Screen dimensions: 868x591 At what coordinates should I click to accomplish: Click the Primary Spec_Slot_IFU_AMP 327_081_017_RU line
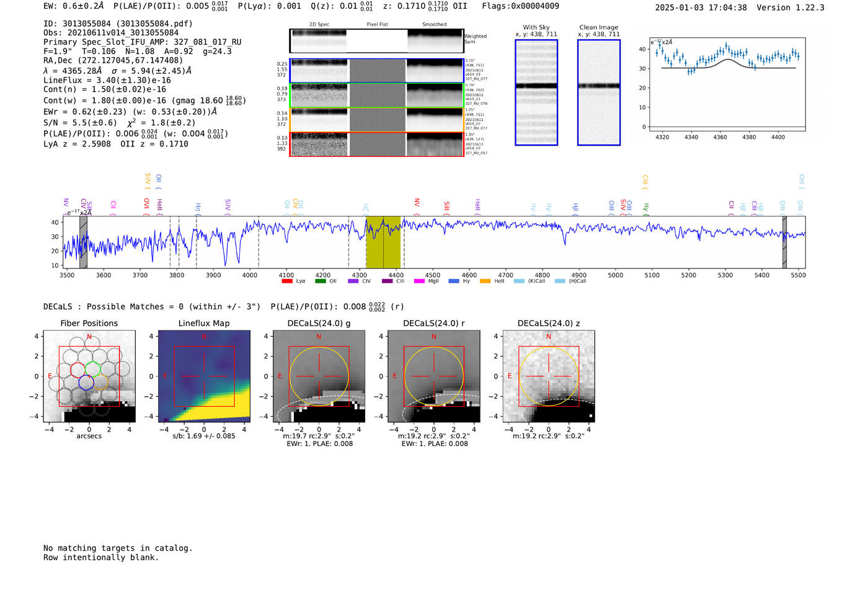click(x=143, y=42)
